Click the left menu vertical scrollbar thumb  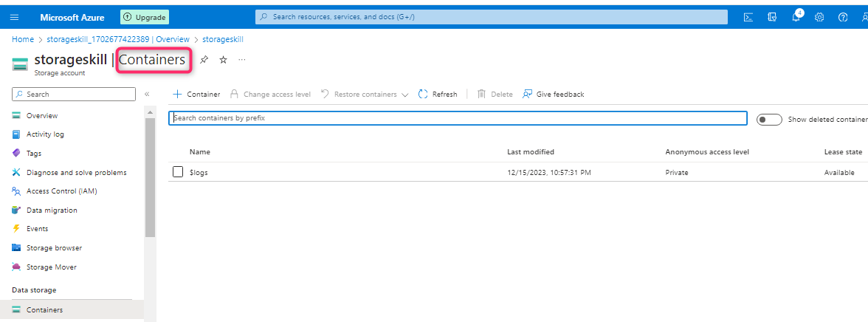[x=150, y=177]
